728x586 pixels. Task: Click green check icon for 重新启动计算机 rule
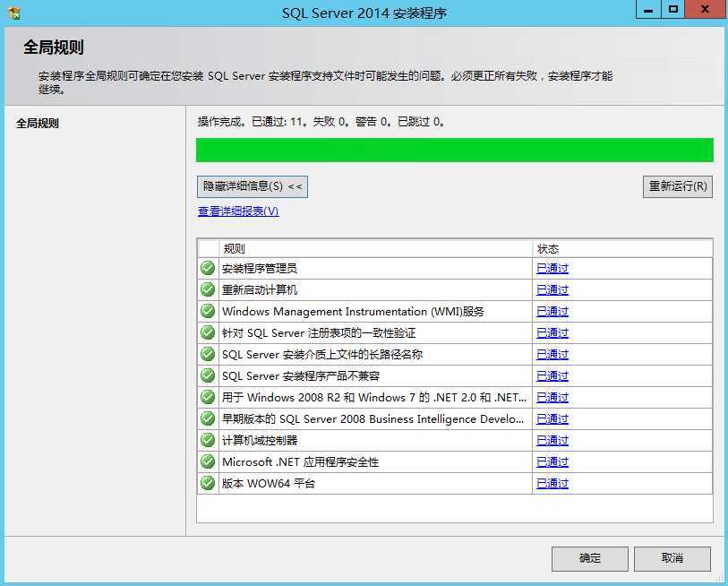(x=208, y=289)
